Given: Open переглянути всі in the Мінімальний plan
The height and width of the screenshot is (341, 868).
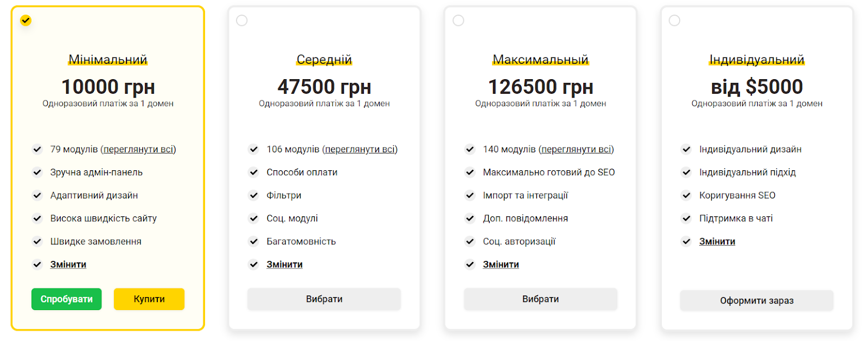Looking at the screenshot, I should (x=138, y=149).
